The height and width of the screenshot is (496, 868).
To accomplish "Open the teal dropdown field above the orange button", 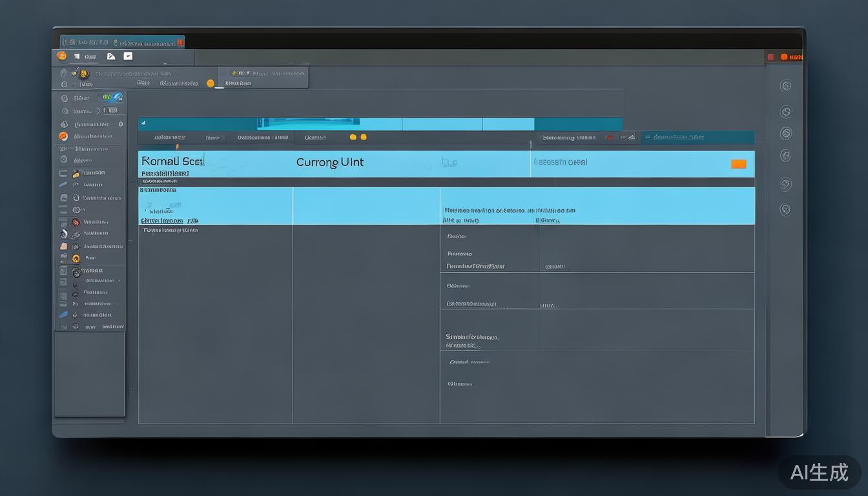I will 697,137.
